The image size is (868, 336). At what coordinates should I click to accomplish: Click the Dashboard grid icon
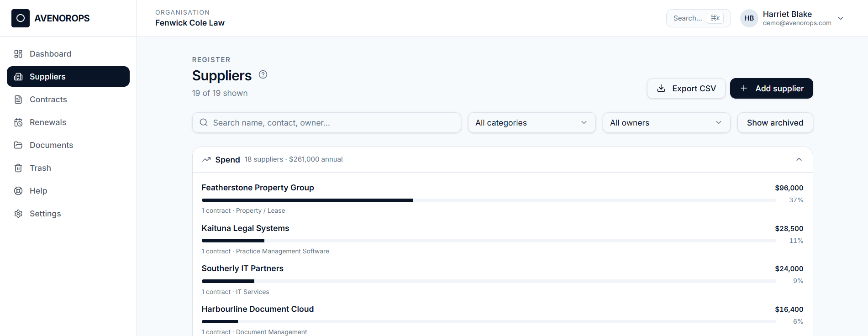pos(18,54)
